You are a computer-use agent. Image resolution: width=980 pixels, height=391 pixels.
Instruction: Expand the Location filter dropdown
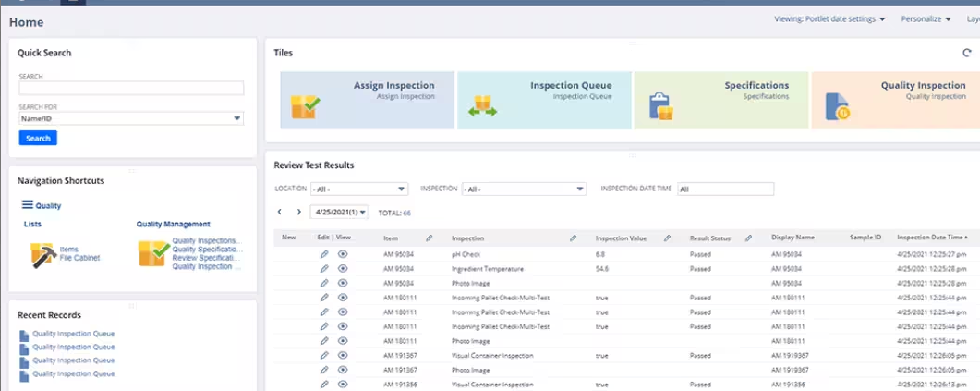[358, 189]
